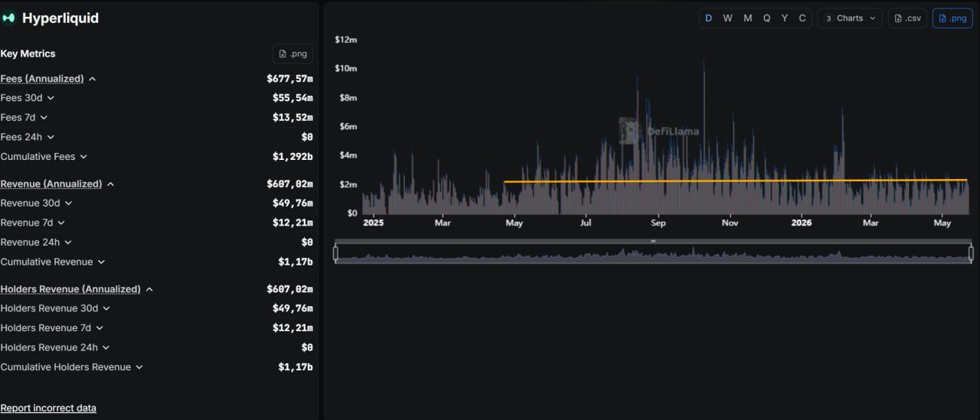The width and height of the screenshot is (980, 420).
Task: Export chart data as .csv
Action: [908, 18]
